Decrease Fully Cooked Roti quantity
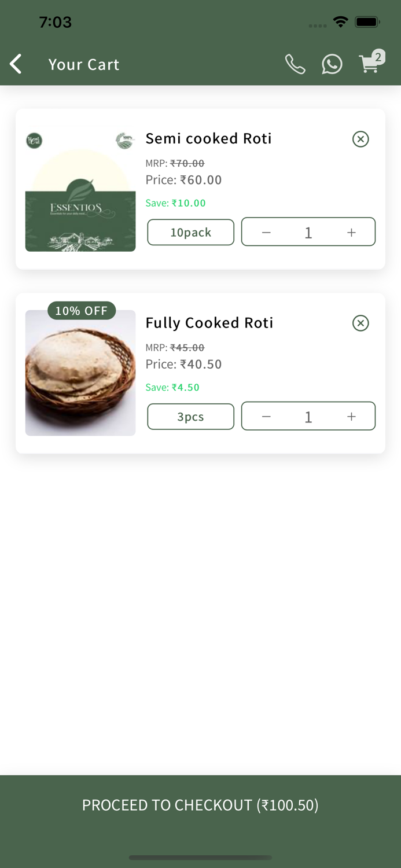 point(266,417)
